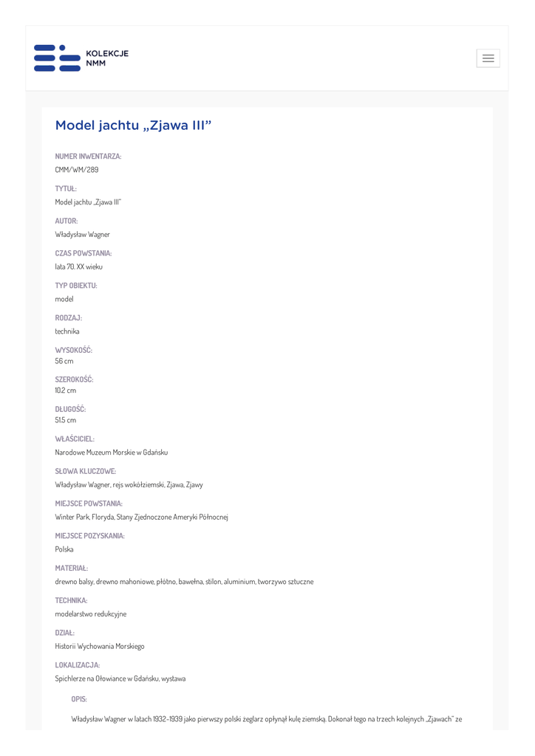The image size is (535, 756).
Task: Click the width value 10.2 cm
Action: click(66, 391)
